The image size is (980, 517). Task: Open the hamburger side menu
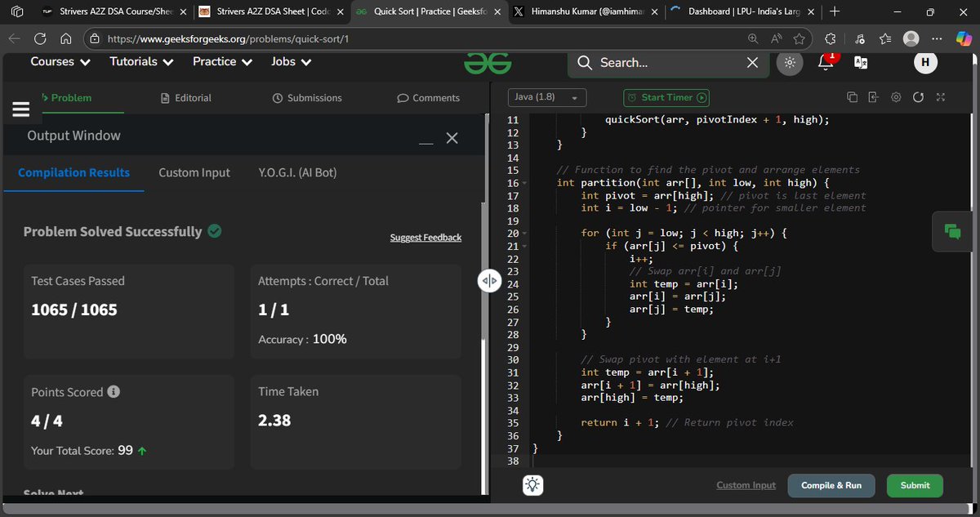(21, 109)
